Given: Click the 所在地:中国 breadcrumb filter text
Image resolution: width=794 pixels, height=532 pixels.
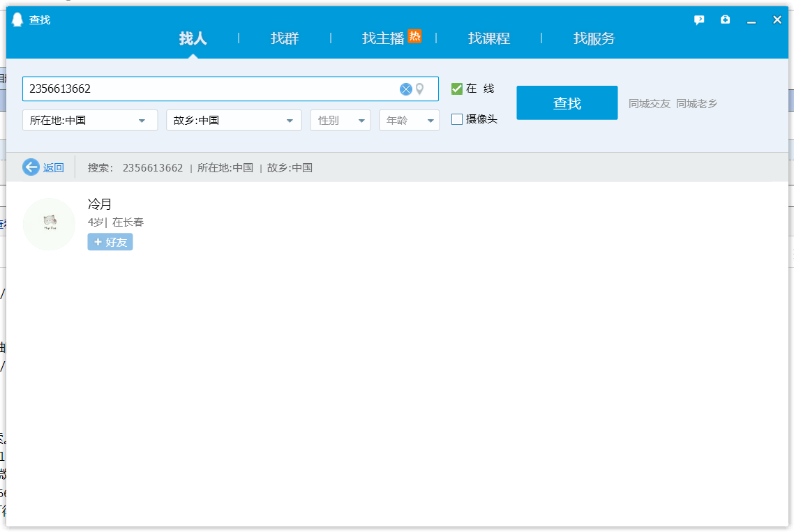Looking at the screenshot, I should pyautogui.click(x=225, y=167).
